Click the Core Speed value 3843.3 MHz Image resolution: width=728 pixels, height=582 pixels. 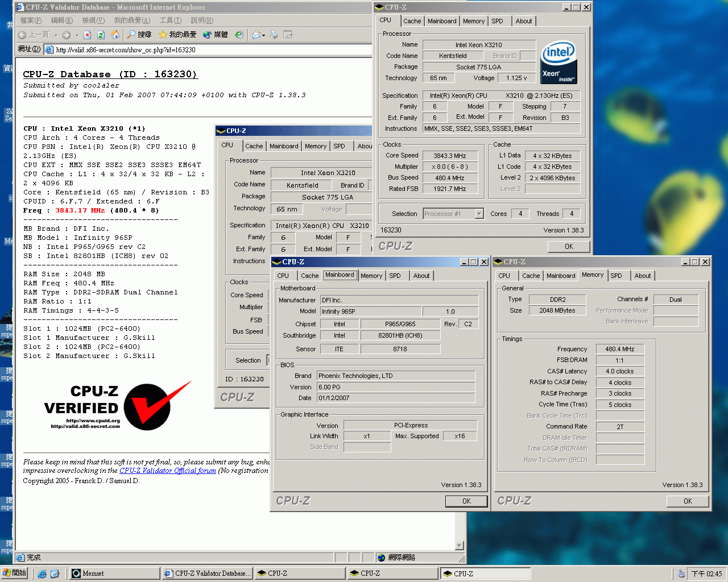(x=449, y=156)
